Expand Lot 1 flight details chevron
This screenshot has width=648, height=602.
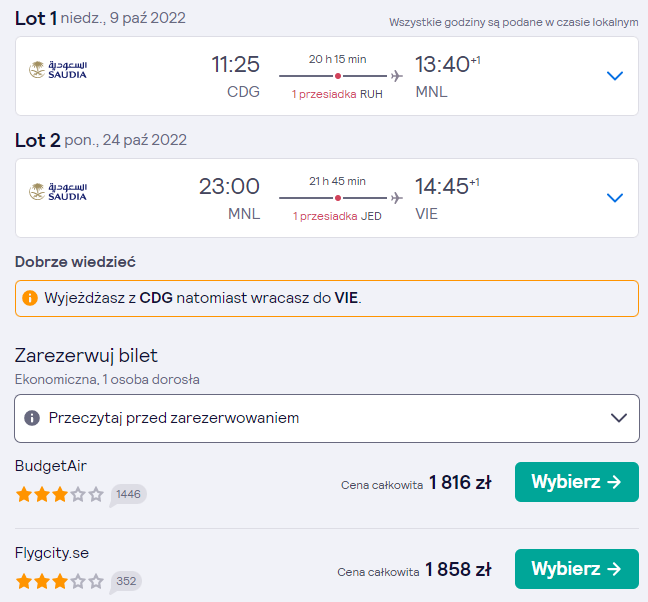point(615,76)
